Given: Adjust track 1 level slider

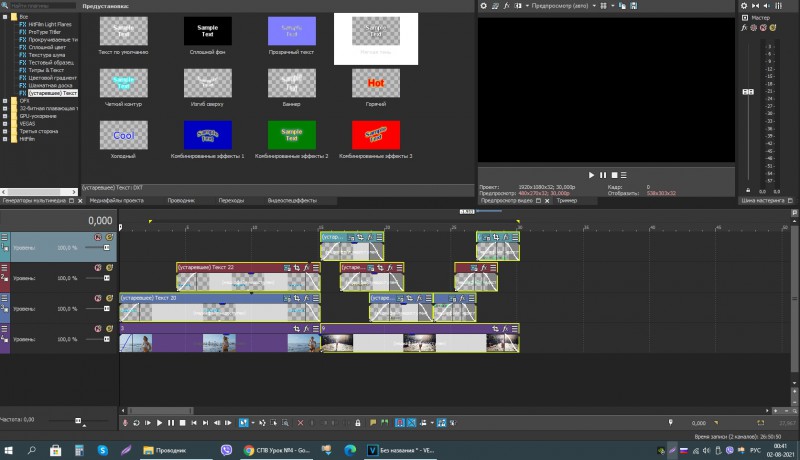Looking at the screenshot, I should pos(107,248).
